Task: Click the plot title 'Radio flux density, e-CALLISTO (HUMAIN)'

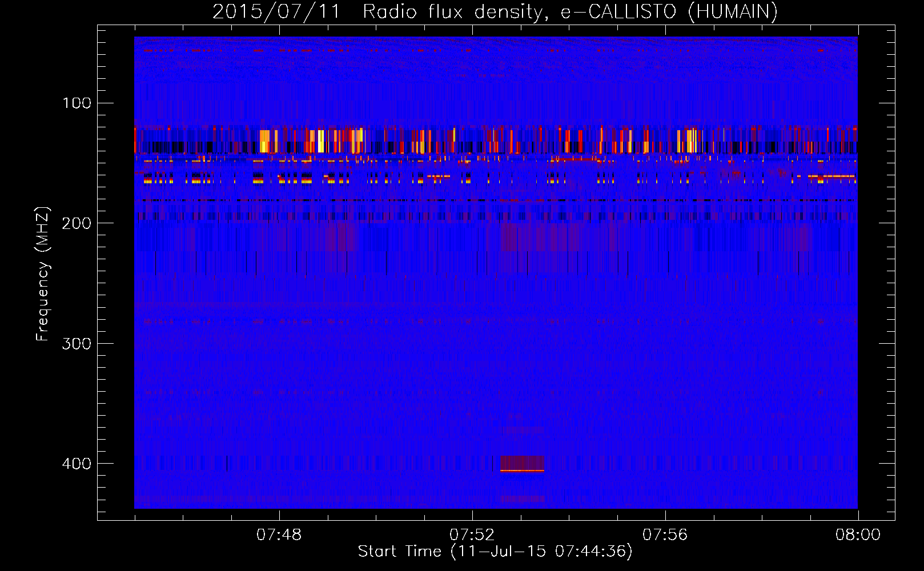Action: coord(570,11)
